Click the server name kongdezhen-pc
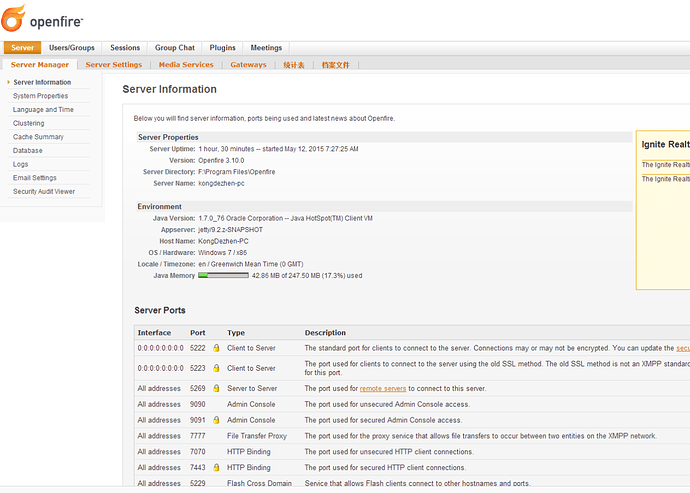The height and width of the screenshot is (493, 690). (221, 184)
